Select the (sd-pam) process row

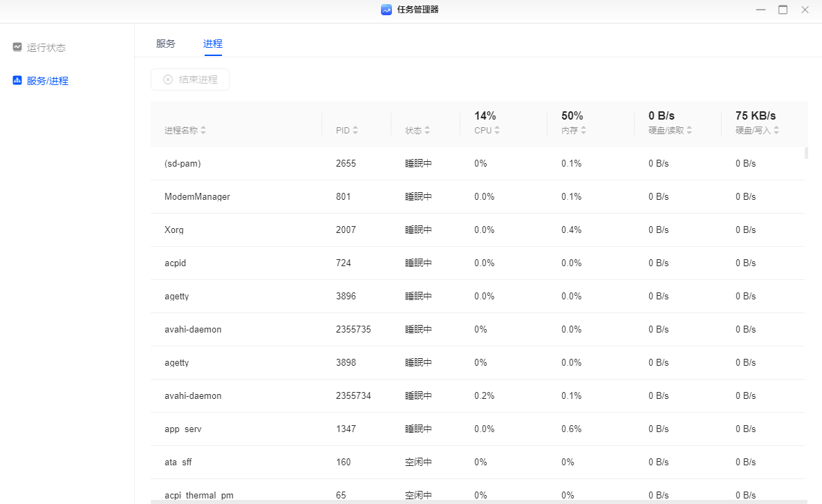478,164
